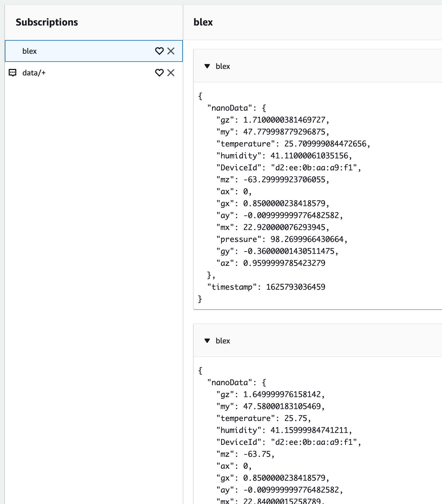The width and height of the screenshot is (442, 504).
Task: Click the pressure value 98.2699966430664
Action: [307, 239]
